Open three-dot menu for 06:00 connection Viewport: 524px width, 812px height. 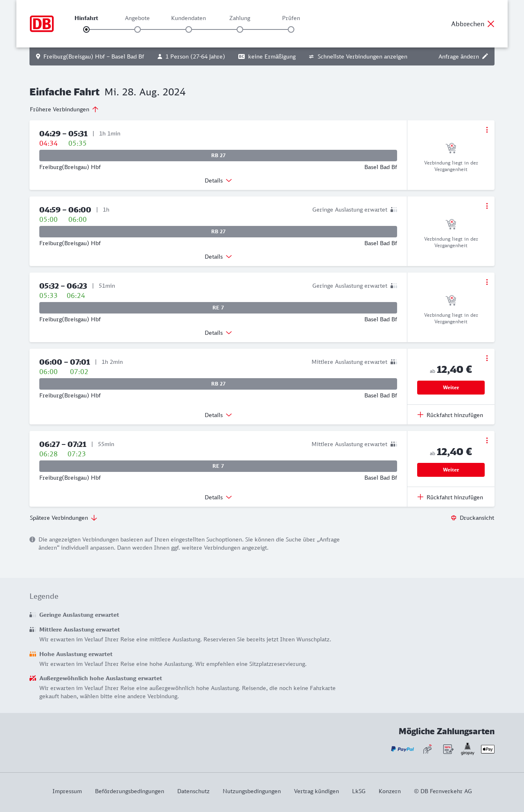tap(487, 358)
